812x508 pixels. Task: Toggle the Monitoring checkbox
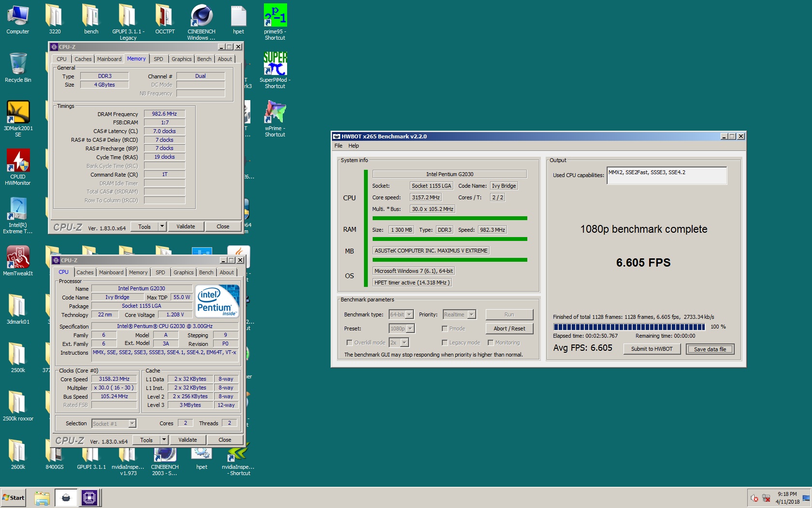[x=491, y=343]
